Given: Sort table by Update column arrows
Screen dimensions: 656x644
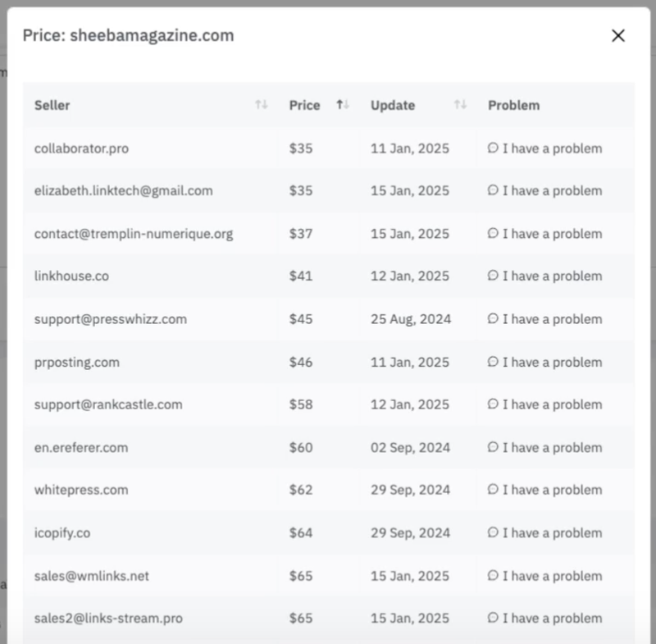Looking at the screenshot, I should [x=460, y=105].
